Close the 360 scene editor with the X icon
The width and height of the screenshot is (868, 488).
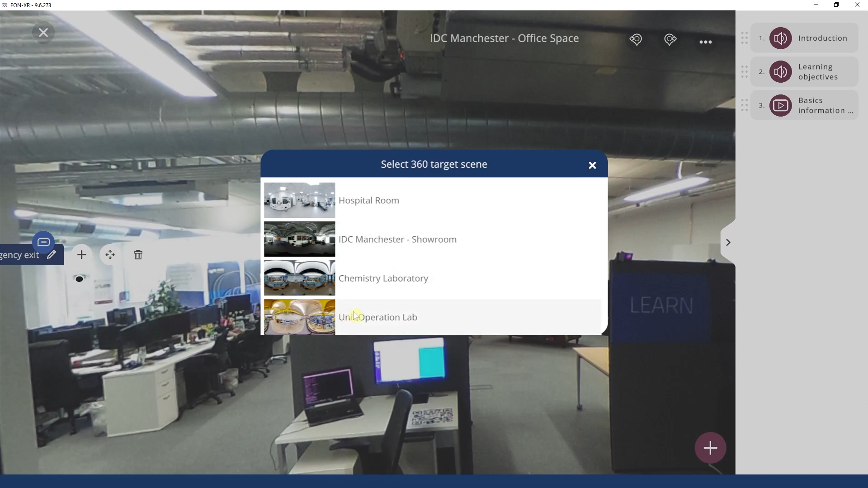[x=43, y=33]
